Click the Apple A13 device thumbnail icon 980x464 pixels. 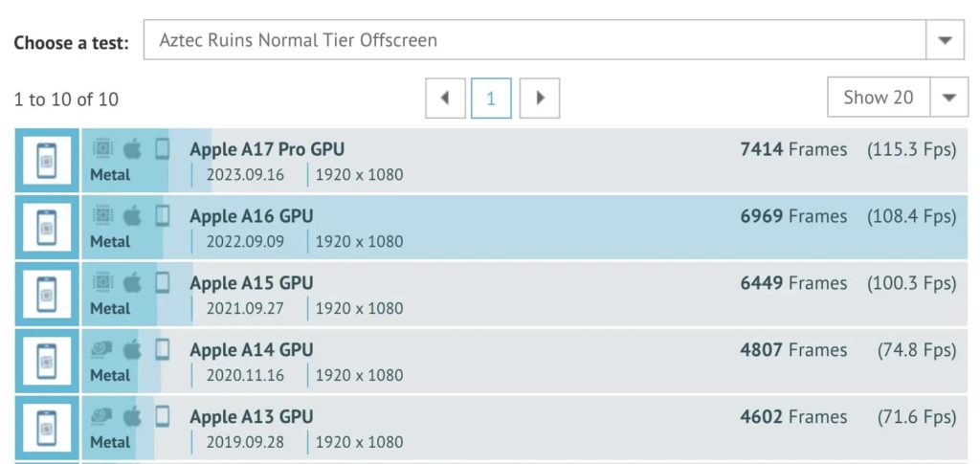click(x=47, y=428)
